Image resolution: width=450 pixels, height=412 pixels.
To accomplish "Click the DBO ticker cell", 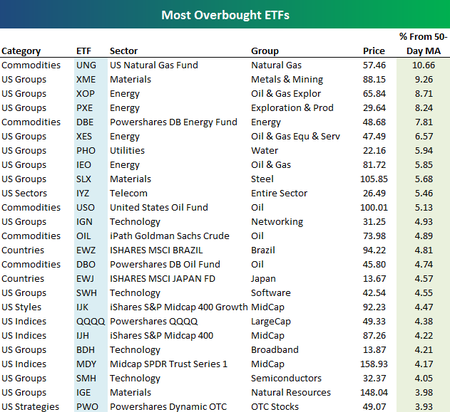I will click(x=86, y=265).
